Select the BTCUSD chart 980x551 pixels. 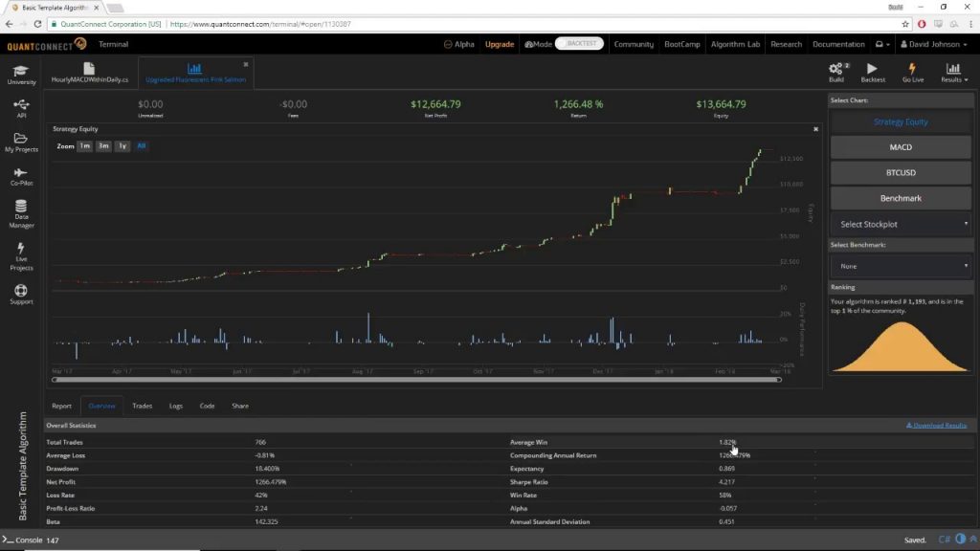(901, 173)
